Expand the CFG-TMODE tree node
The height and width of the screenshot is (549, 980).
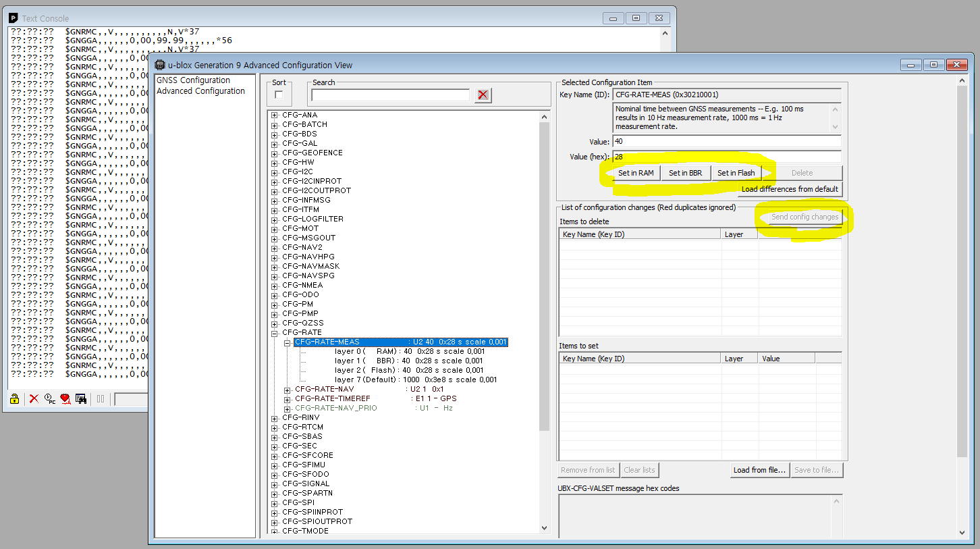point(275,531)
